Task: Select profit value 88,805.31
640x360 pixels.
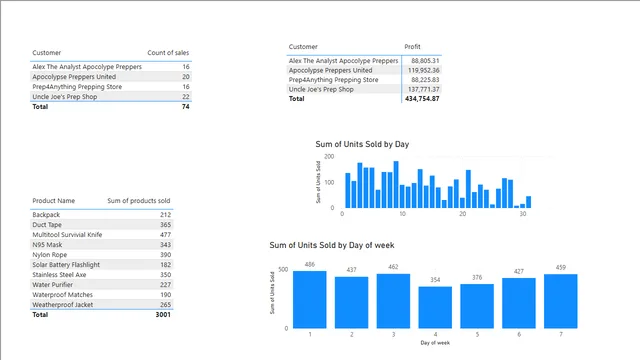Action: tap(425, 60)
